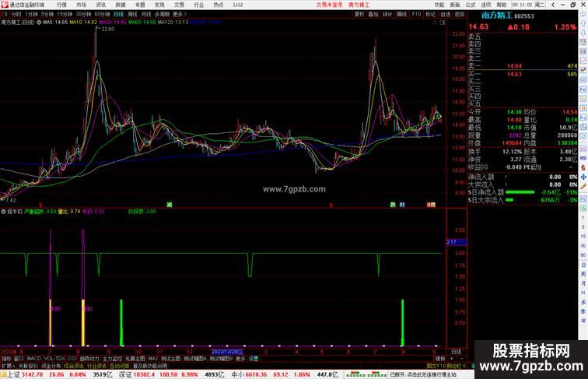Click 返回 back button
588x379 pixels.
pos(460,14)
